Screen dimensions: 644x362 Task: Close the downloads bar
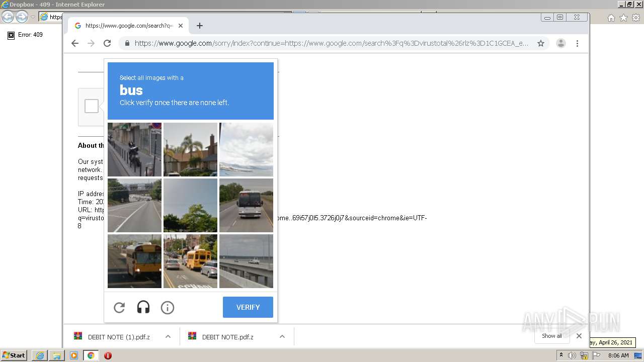579,336
